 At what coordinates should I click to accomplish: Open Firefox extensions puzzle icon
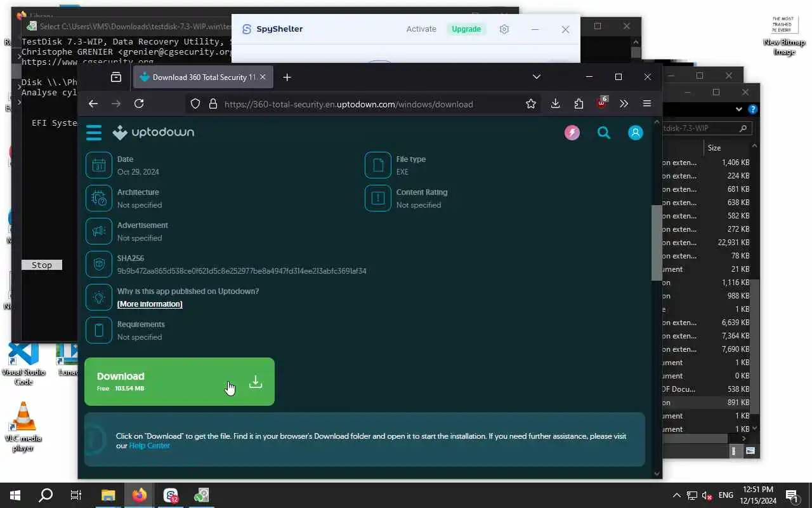(579, 104)
